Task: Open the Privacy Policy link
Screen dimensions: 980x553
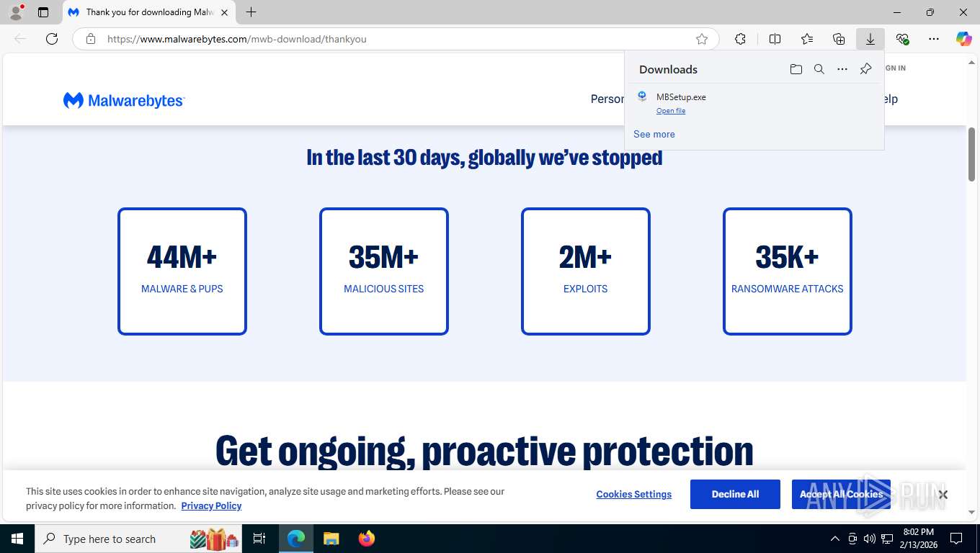Action: (x=211, y=505)
